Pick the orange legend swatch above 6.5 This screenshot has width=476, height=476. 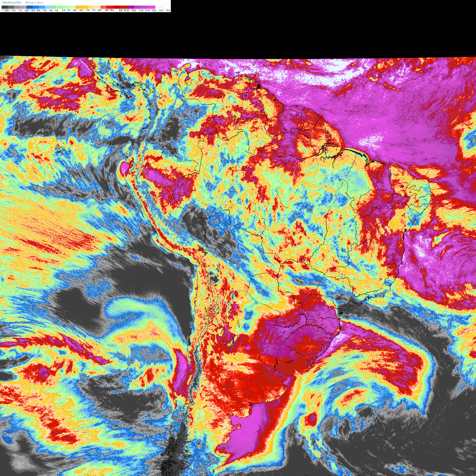click(x=79, y=7)
